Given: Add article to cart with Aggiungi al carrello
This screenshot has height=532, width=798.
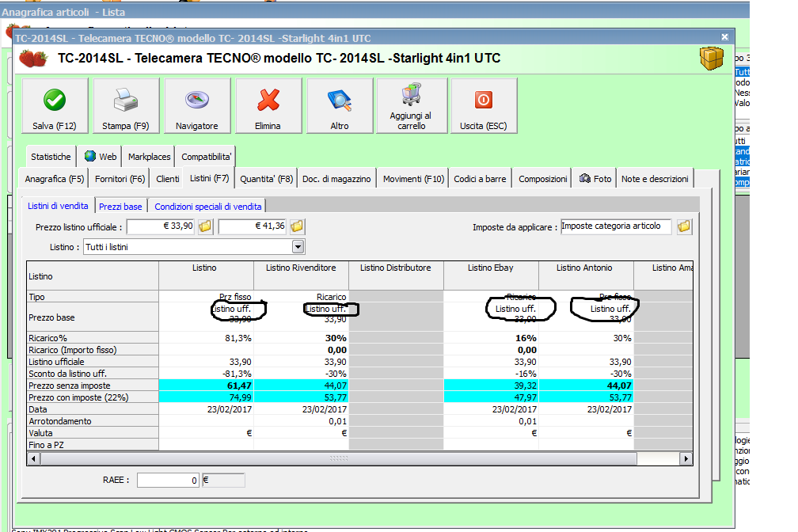Looking at the screenshot, I should (x=411, y=106).
